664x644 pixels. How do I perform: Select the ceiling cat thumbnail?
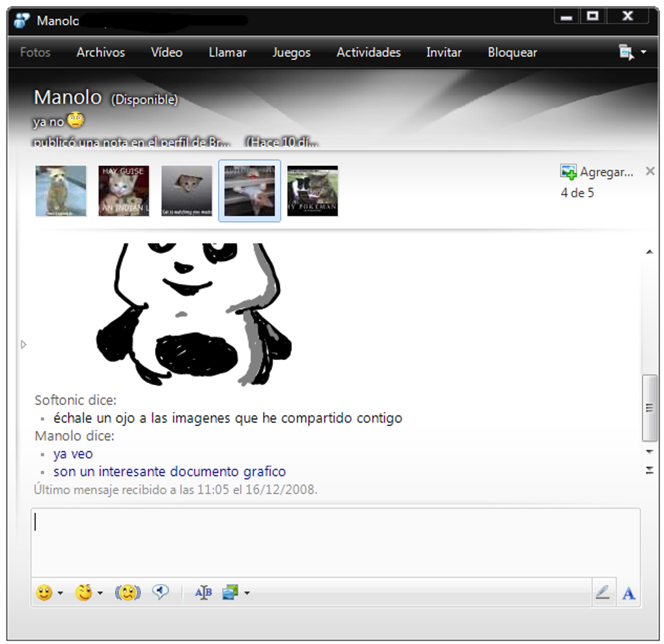tap(187, 191)
